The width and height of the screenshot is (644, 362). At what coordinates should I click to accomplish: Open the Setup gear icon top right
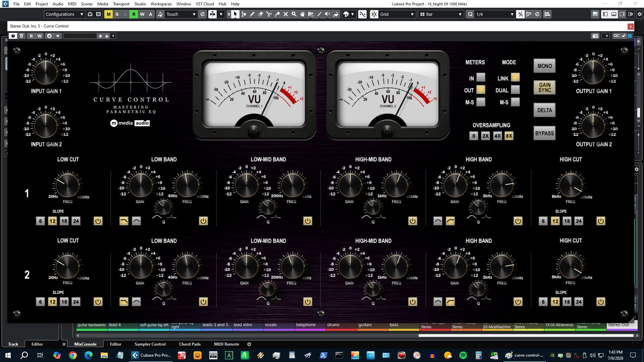tap(640, 14)
